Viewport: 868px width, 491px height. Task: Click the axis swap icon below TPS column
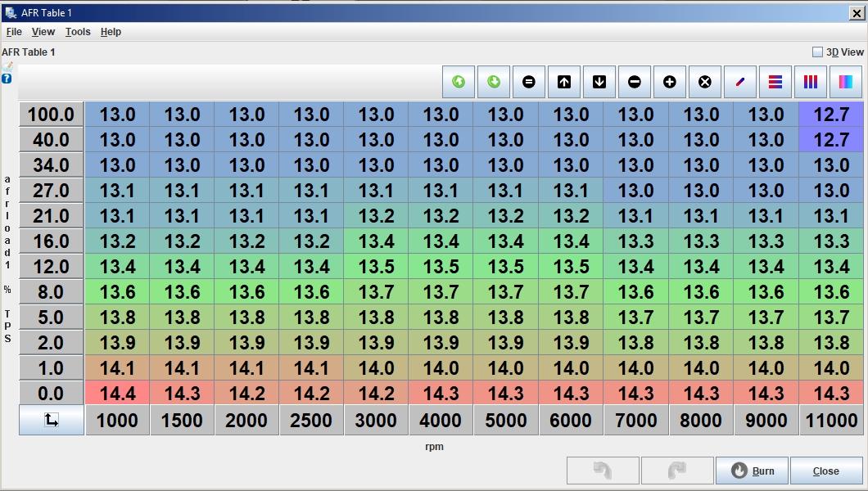click(51, 420)
